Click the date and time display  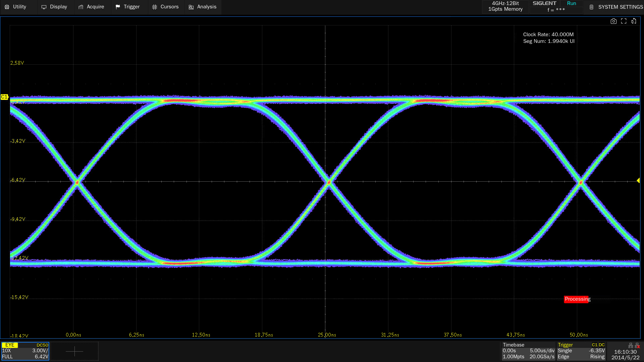coord(625,355)
